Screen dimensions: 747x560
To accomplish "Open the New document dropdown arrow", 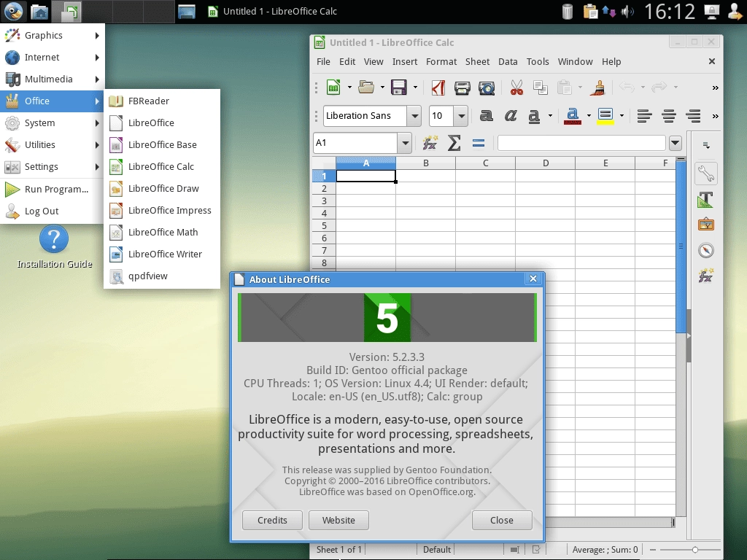I will [349, 87].
